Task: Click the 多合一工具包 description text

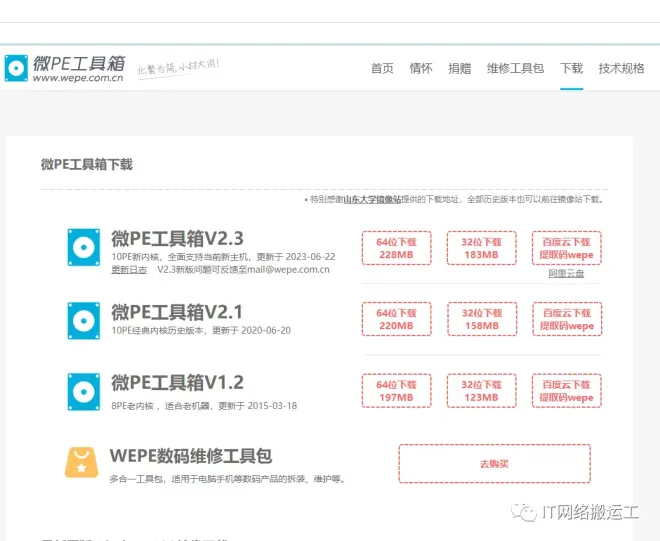Action: click(227, 479)
